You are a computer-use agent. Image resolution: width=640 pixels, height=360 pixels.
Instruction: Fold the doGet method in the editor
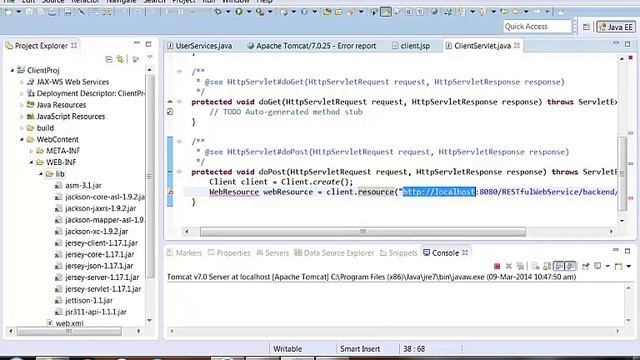(x=179, y=101)
